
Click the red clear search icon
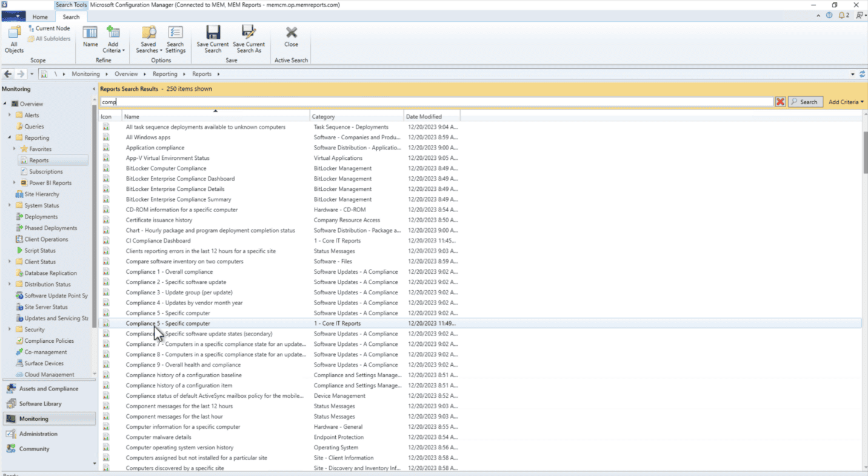[x=780, y=102]
